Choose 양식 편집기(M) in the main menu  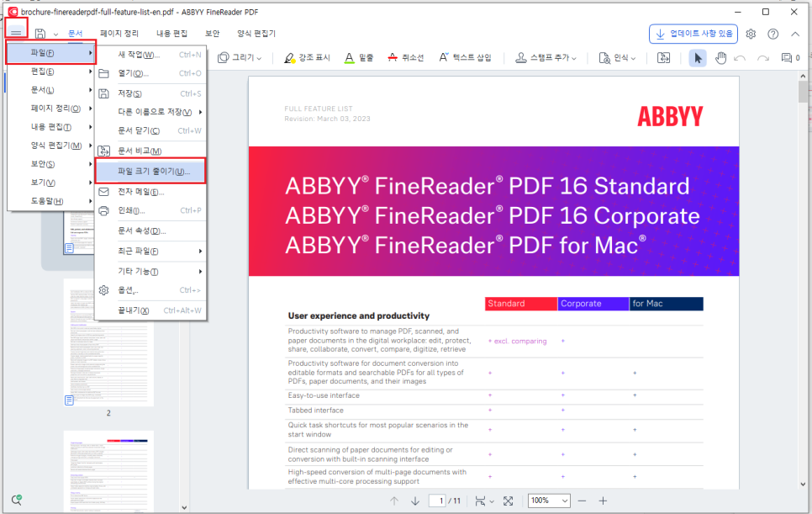pos(50,146)
